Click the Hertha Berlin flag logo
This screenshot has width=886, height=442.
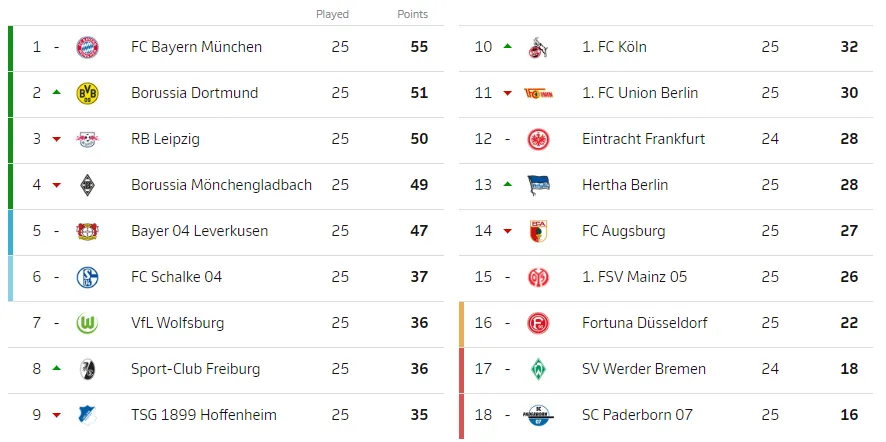(x=538, y=185)
